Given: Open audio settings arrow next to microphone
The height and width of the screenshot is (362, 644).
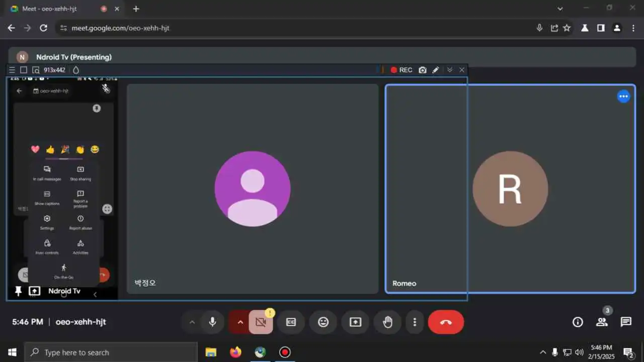Looking at the screenshot, I should pos(192,322).
